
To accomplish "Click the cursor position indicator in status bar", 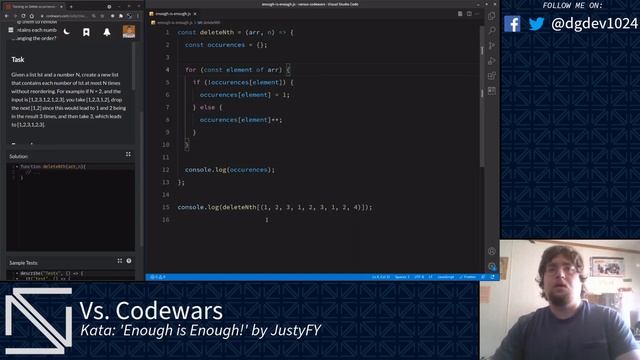I will click(x=380, y=277).
